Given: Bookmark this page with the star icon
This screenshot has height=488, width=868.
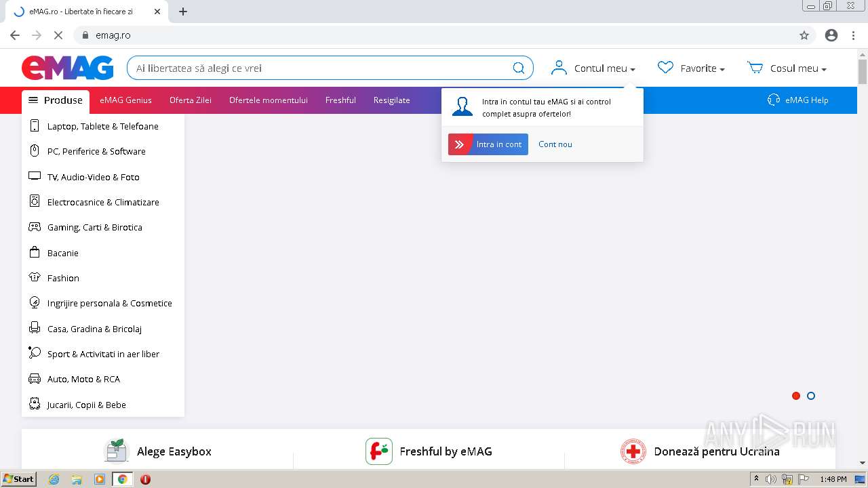Looking at the screenshot, I should [x=804, y=35].
